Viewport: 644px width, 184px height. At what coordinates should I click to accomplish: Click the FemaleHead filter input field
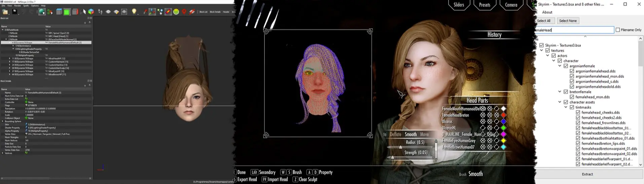[575, 30]
